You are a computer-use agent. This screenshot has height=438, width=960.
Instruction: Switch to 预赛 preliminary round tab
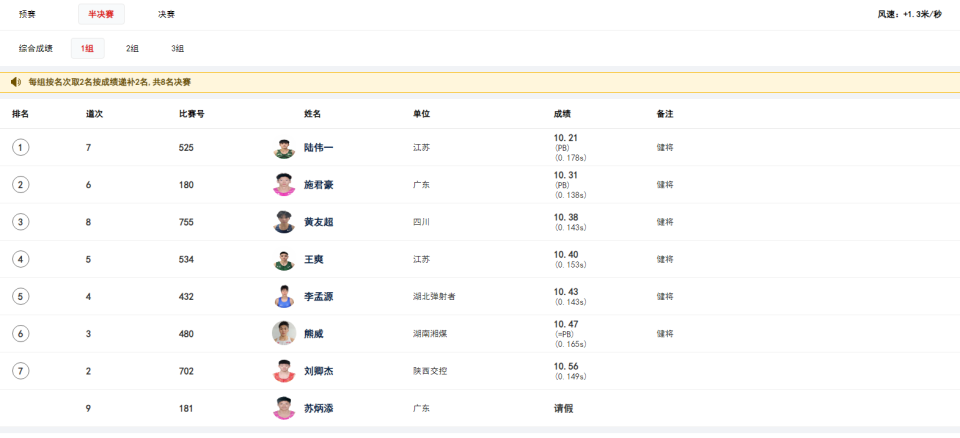[29, 14]
